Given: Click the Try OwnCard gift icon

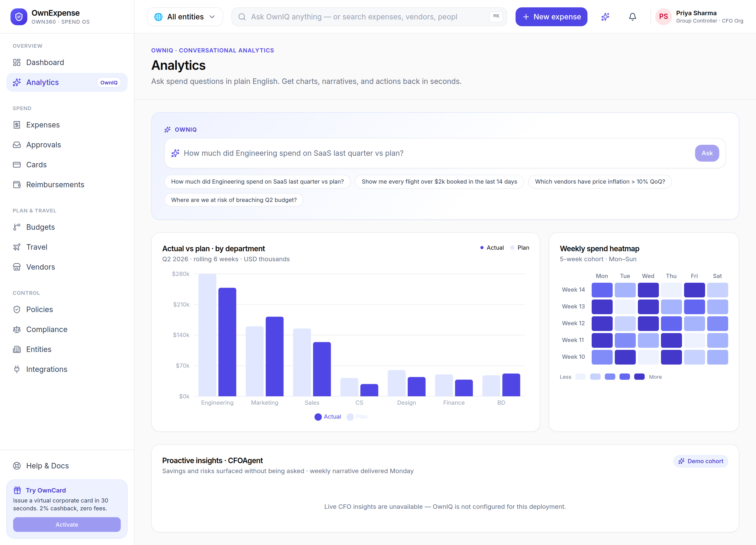Looking at the screenshot, I should point(17,490).
